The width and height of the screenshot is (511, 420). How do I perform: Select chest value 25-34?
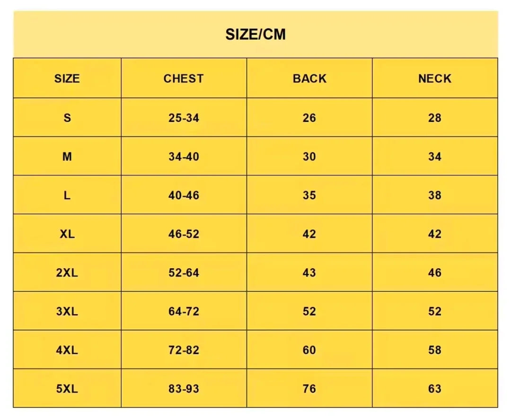click(184, 118)
